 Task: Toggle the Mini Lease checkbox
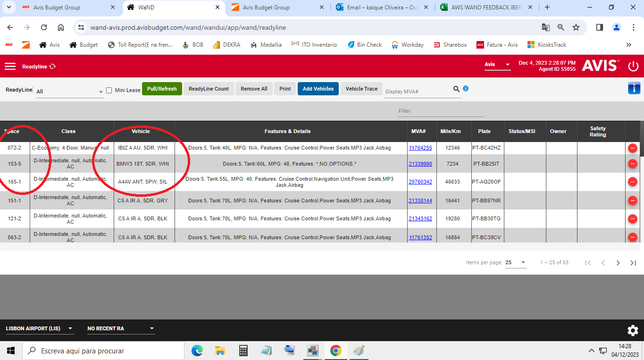pyautogui.click(x=109, y=90)
